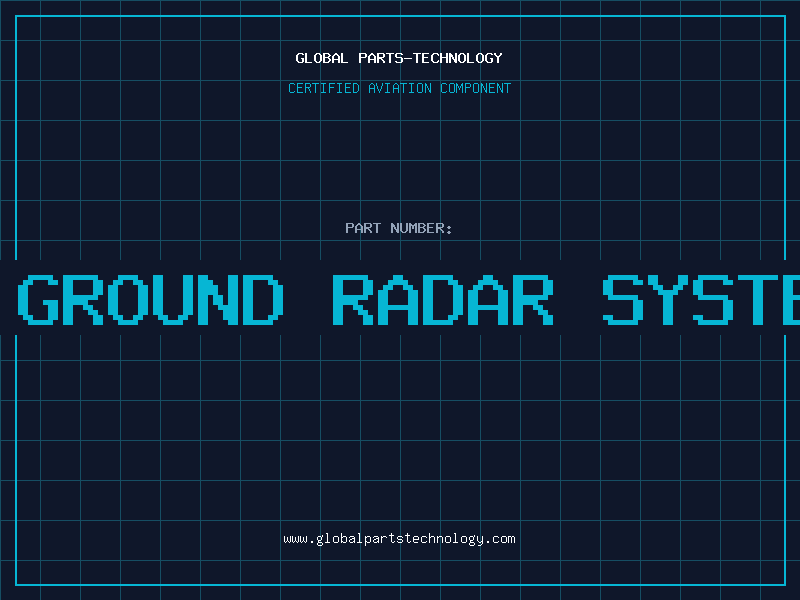Select the CERTIFIED AVIATION COMPONENT subtitle

point(399,88)
